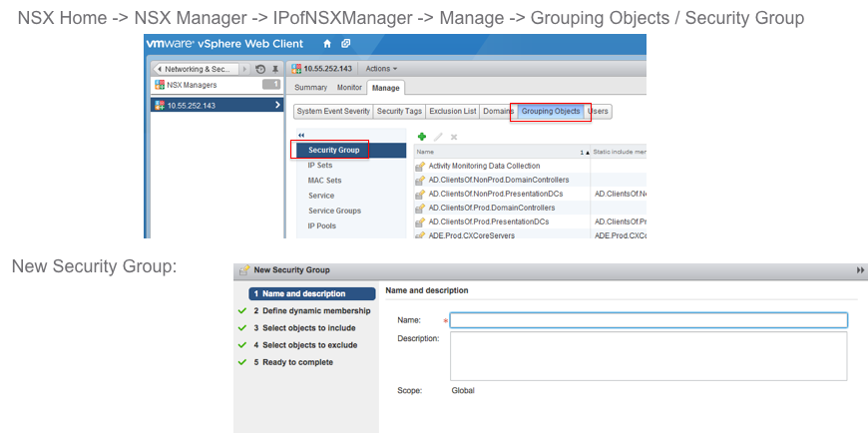Pin the navigator with the pushpin icon
Image resolution: width=868 pixels, height=433 pixels.
click(x=275, y=69)
